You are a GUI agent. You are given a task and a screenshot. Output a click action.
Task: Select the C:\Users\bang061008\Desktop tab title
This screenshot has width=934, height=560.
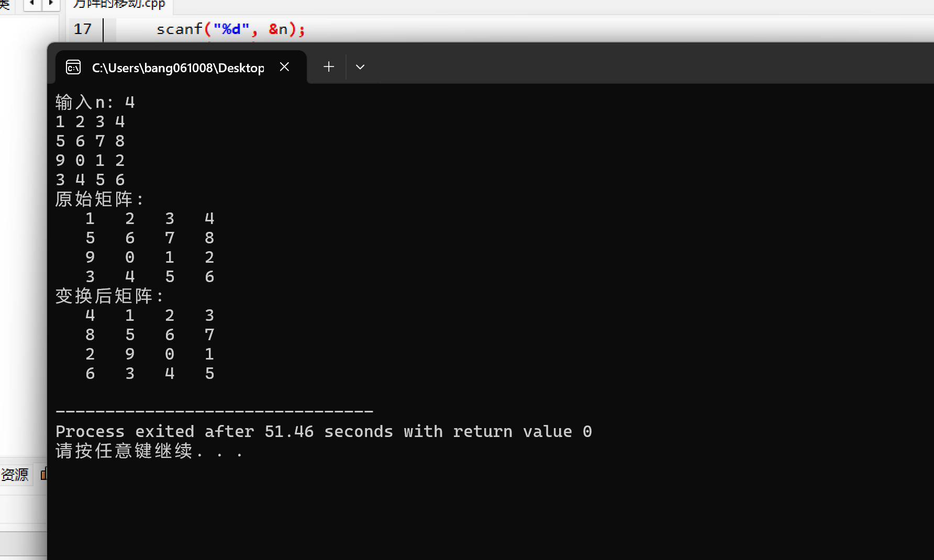pos(178,68)
